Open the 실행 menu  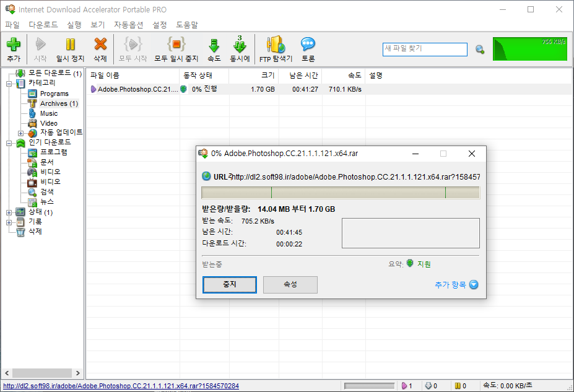coord(74,25)
